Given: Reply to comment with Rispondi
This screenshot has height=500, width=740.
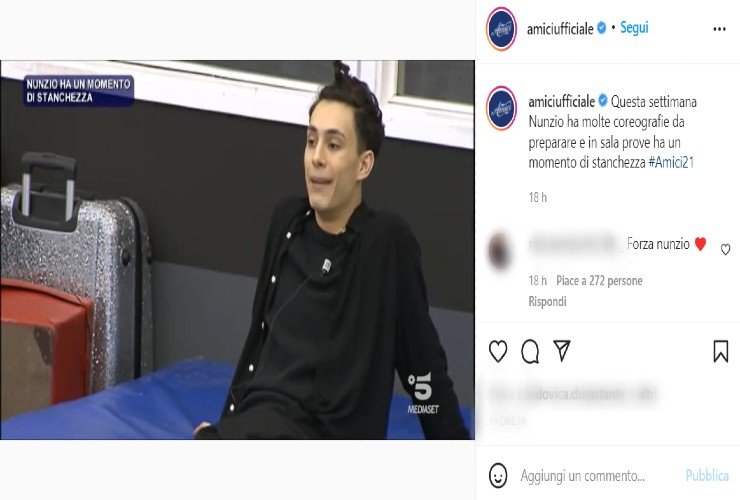Looking at the screenshot, I should coord(547,301).
